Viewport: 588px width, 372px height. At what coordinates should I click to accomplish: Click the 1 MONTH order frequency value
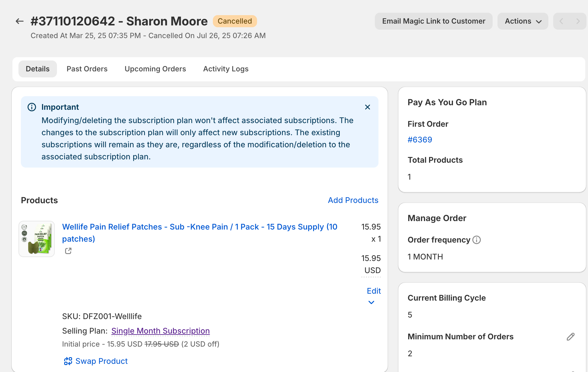pyautogui.click(x=425, y=257)
